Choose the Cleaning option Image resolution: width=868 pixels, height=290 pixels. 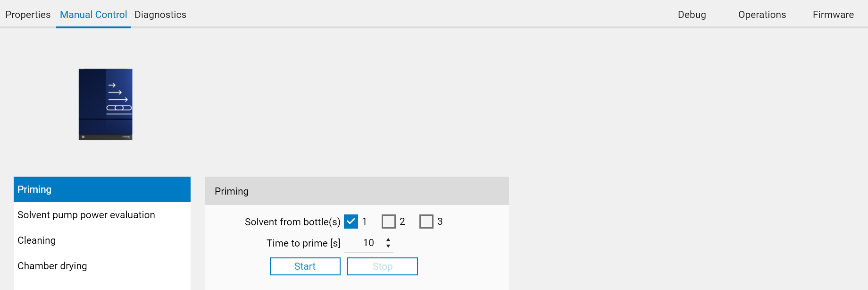point(37,240)
